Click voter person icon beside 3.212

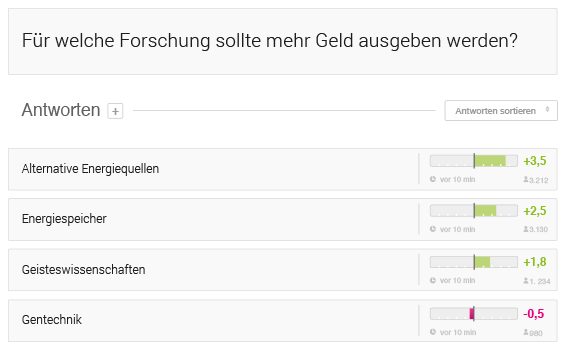coord(526,179)
